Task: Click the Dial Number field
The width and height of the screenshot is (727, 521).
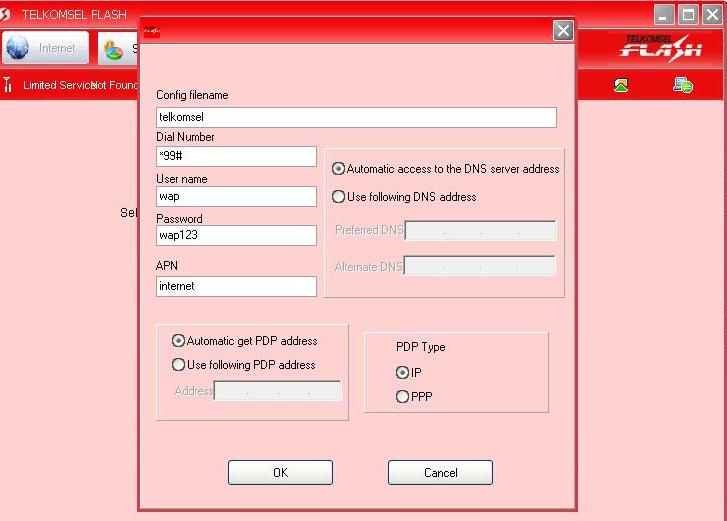Action: 236,156
